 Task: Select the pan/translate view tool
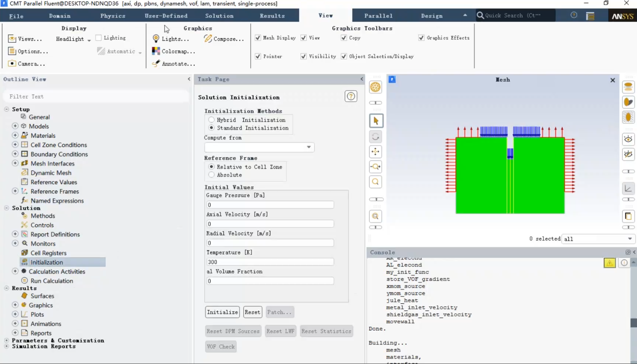(x=376, y=152)
